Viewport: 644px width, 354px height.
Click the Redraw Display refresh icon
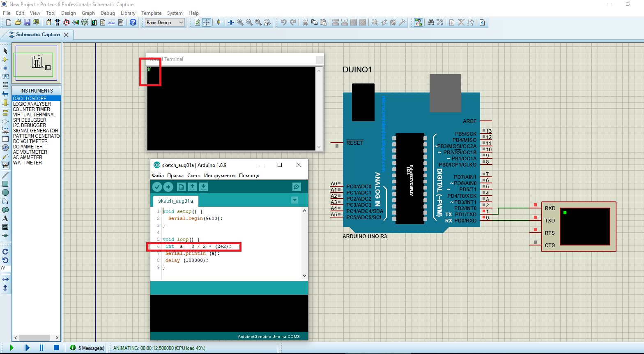[198, 22]
